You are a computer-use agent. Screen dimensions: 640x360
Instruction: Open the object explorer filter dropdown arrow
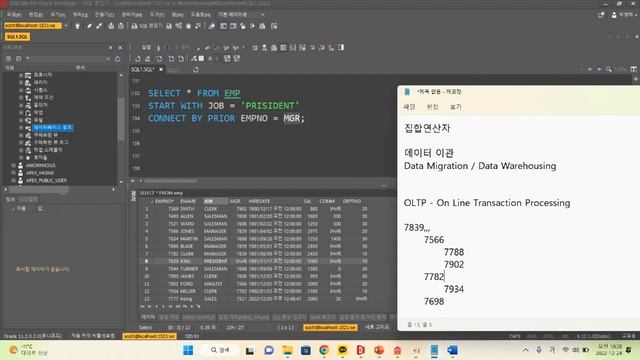pyautogui.click(x=108, y=59)
